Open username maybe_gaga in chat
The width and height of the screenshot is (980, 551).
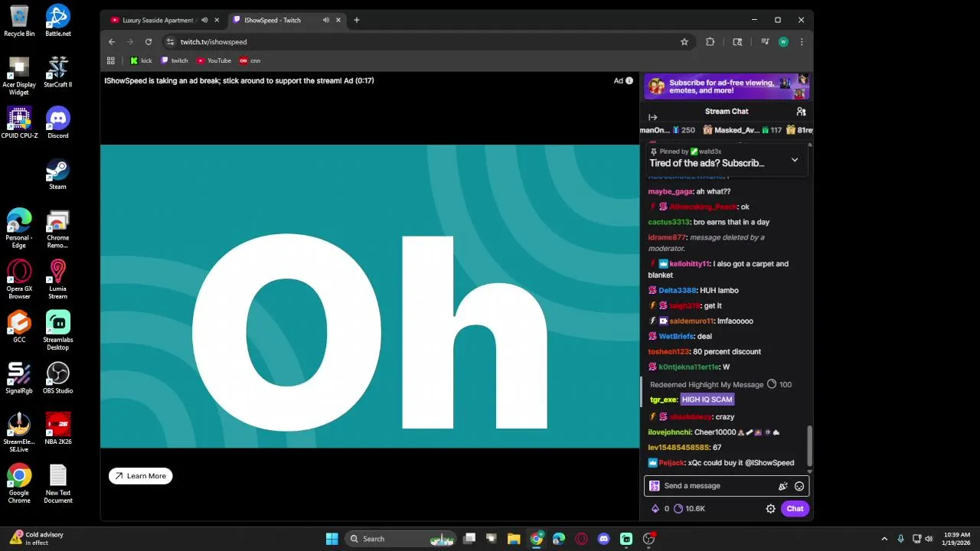(x=670, y=191)
